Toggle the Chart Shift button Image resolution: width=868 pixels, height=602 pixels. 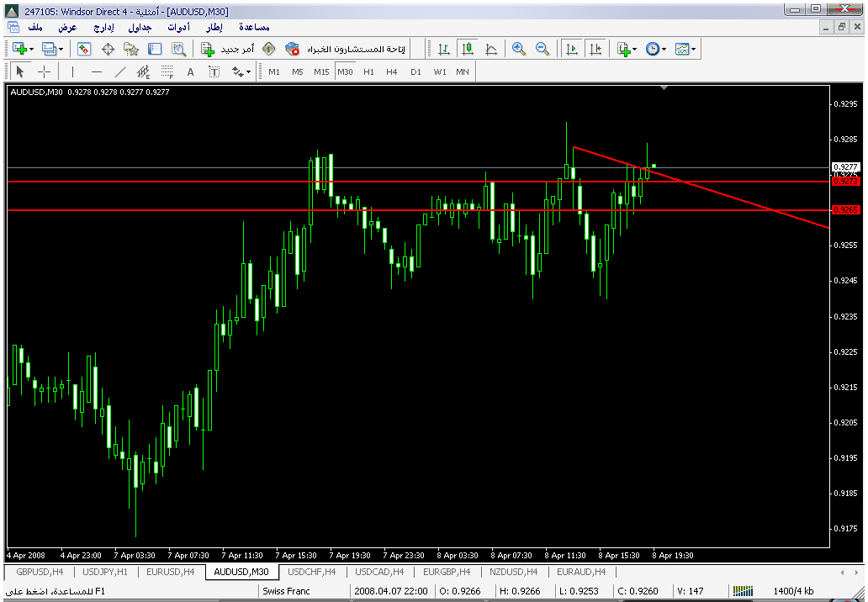[595, 49]
